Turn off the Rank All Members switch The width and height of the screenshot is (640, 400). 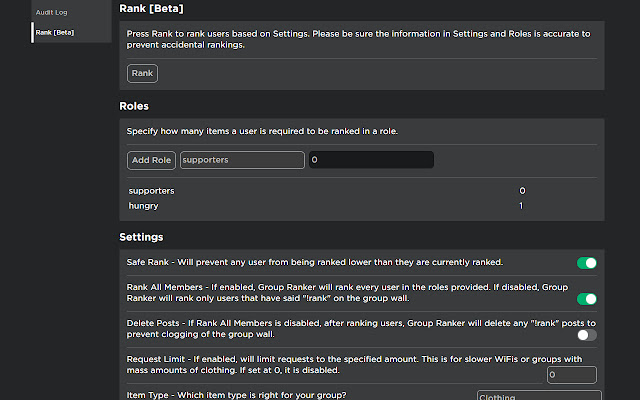[x=587, y=299]
